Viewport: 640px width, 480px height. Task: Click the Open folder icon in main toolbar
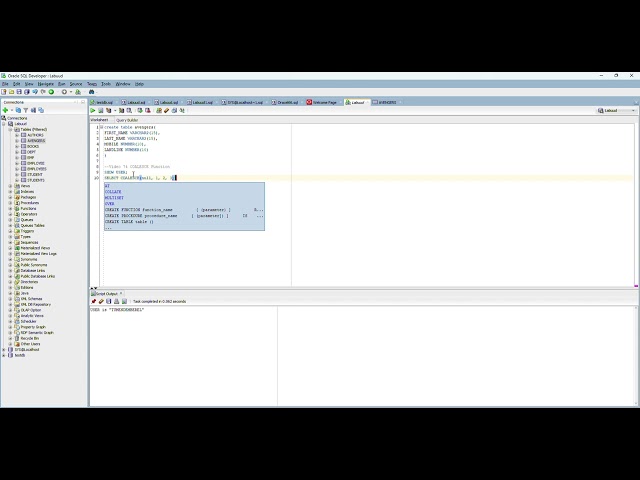pyautogui.click(x=11, y=92)
